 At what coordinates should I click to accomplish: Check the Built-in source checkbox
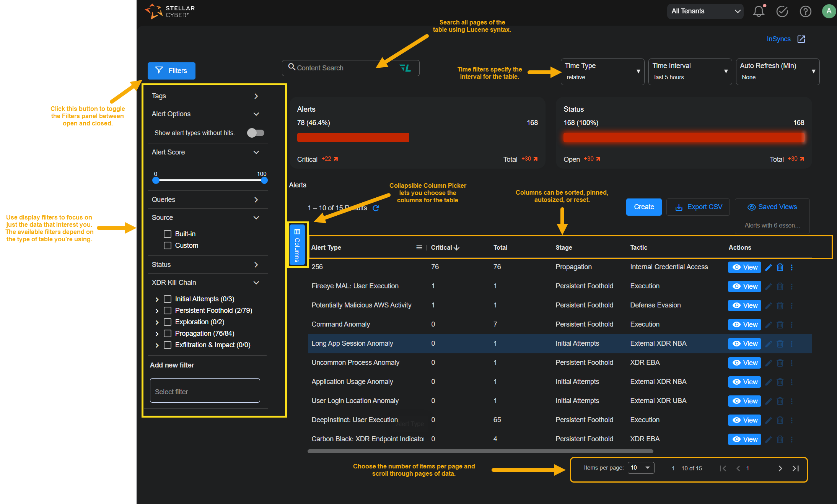point(168,234)
